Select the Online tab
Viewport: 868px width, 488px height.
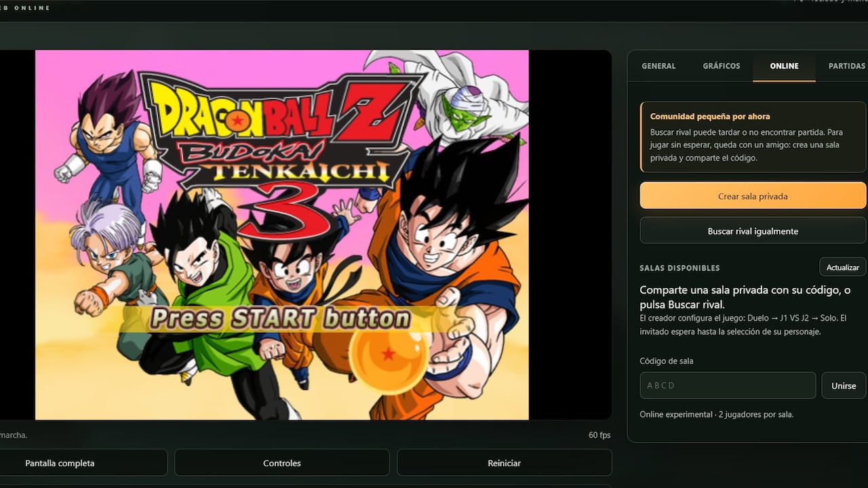784,66
